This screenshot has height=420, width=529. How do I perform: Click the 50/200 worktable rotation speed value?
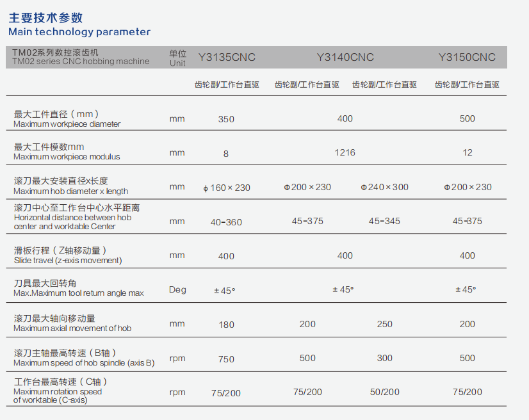(385, 392)
